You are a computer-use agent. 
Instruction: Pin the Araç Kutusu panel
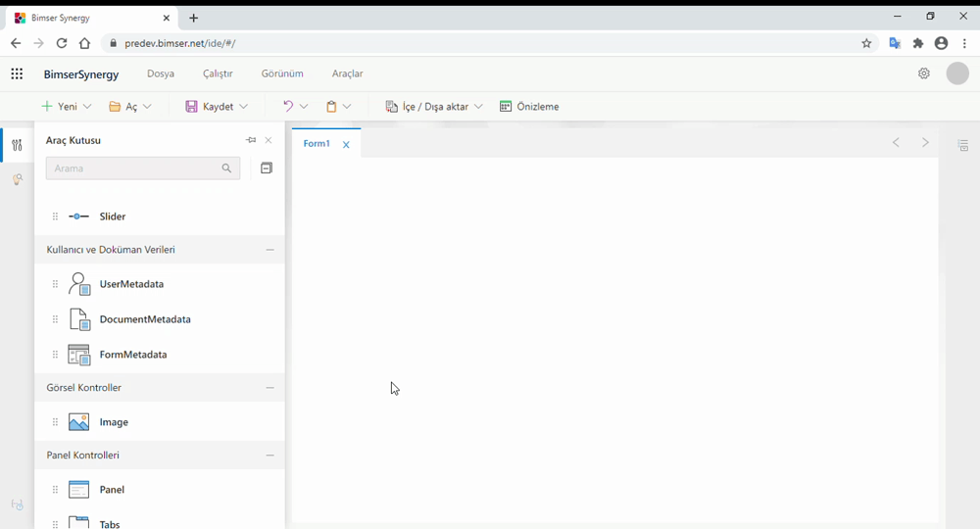click(x=251, y=140)
